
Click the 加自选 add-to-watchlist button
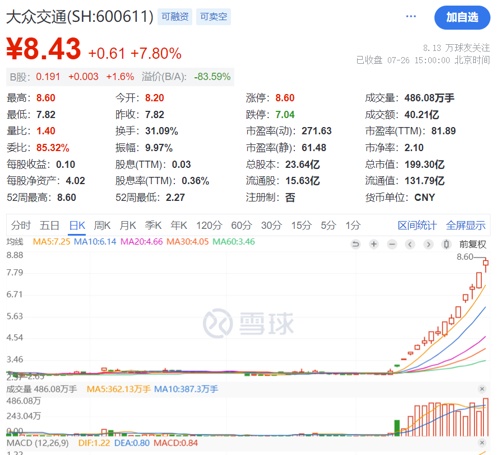coord(462,17)
